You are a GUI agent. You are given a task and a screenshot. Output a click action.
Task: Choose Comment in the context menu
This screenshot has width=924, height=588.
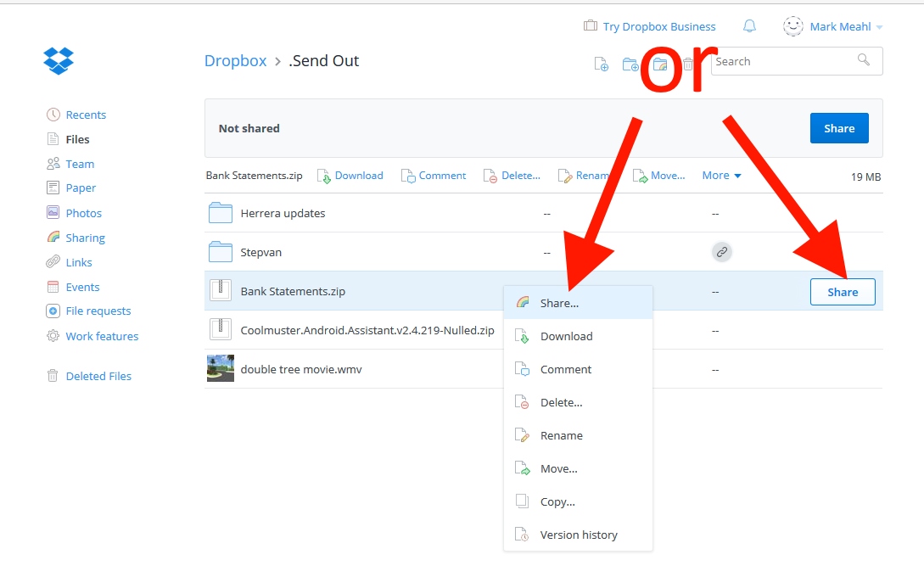tap(578, 369)
